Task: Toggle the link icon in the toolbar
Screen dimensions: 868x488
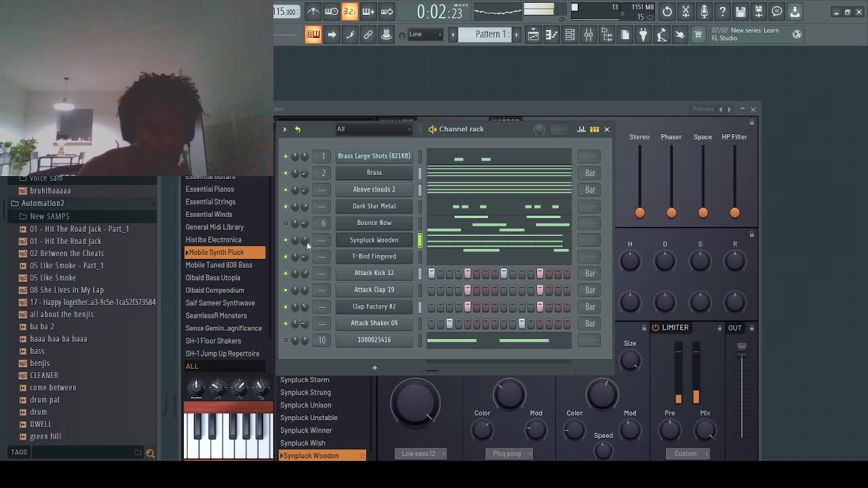Action: coord(368,35)
